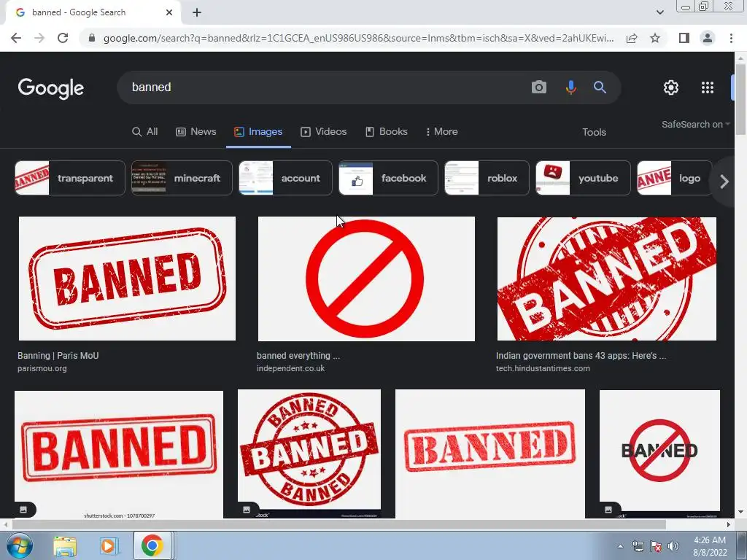Reload the Google search page

pos(63,38)
